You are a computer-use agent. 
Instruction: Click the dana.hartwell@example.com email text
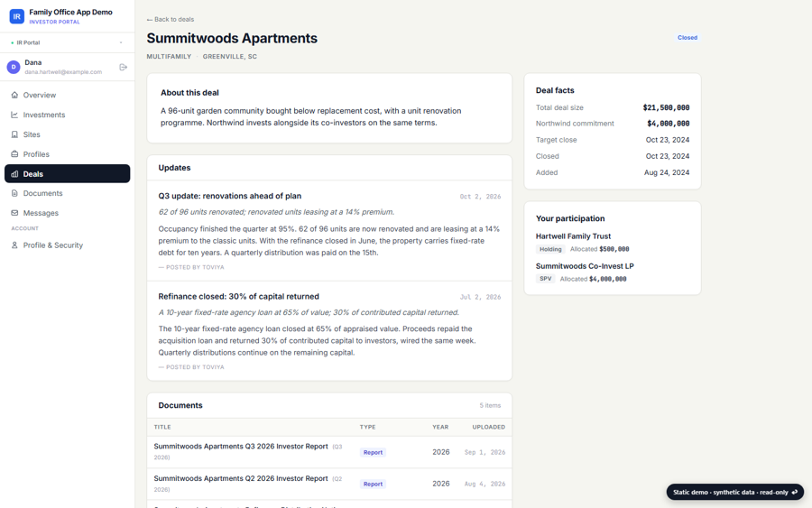[63, 72]
